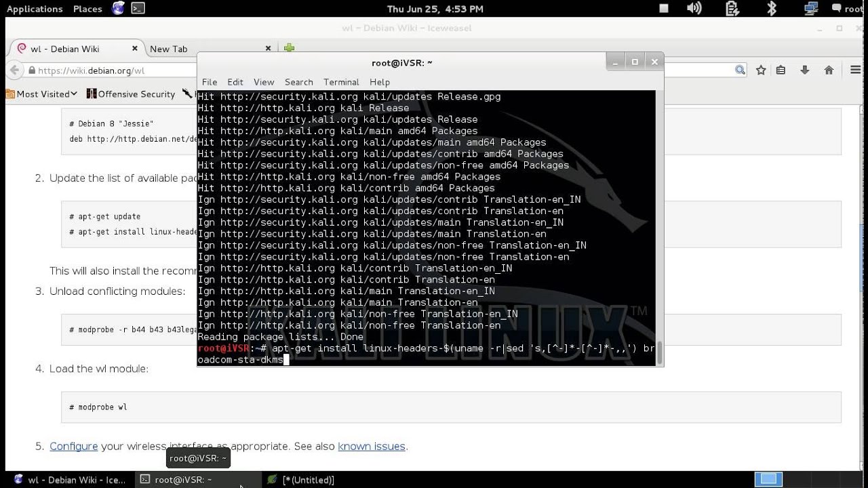Click the terminal scrollbar handle
The image size is (868, 488).
pyautogui.click(x=659, y=351)
